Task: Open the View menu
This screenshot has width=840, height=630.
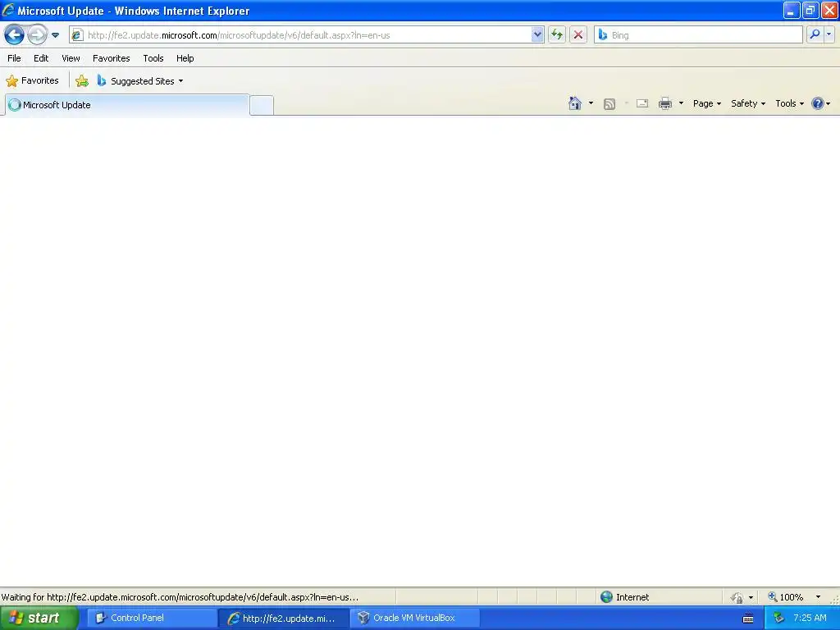Action: point(71,58)
